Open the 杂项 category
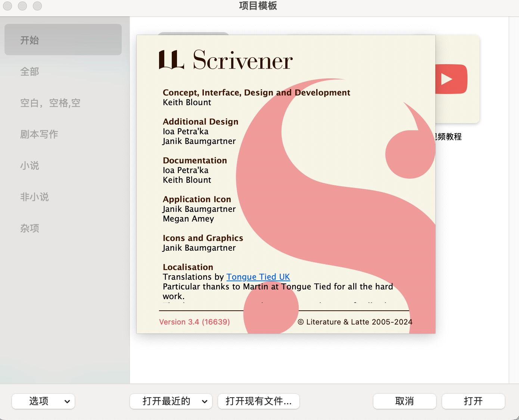This screenshot has width=519, height=420. coord(63,228)
